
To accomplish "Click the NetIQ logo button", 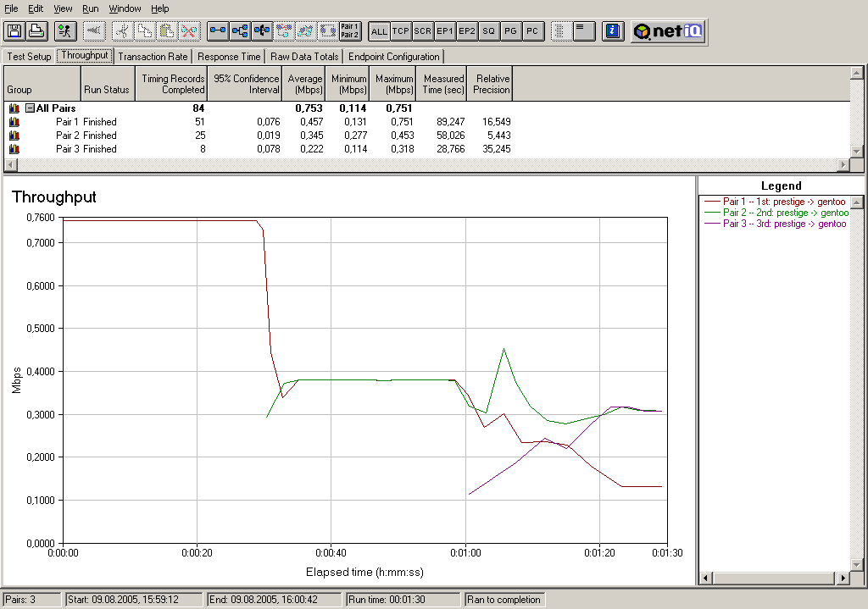I will point(668,31).
